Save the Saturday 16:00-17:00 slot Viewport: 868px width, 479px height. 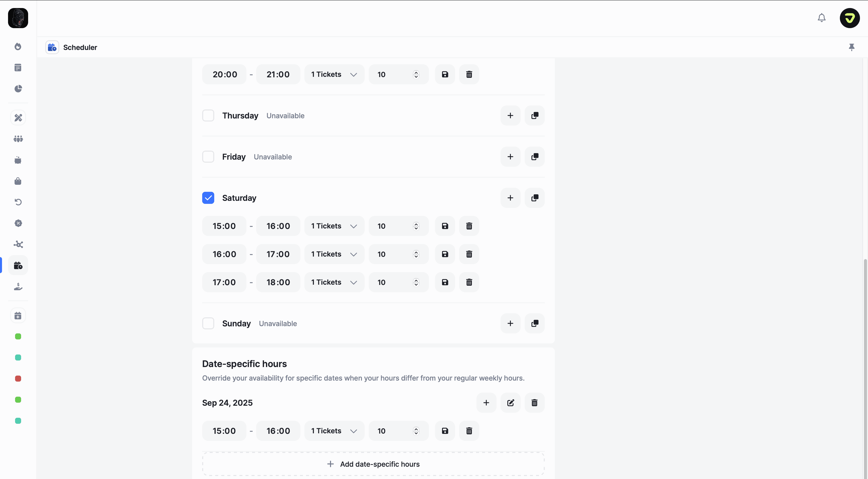[445, 254]
